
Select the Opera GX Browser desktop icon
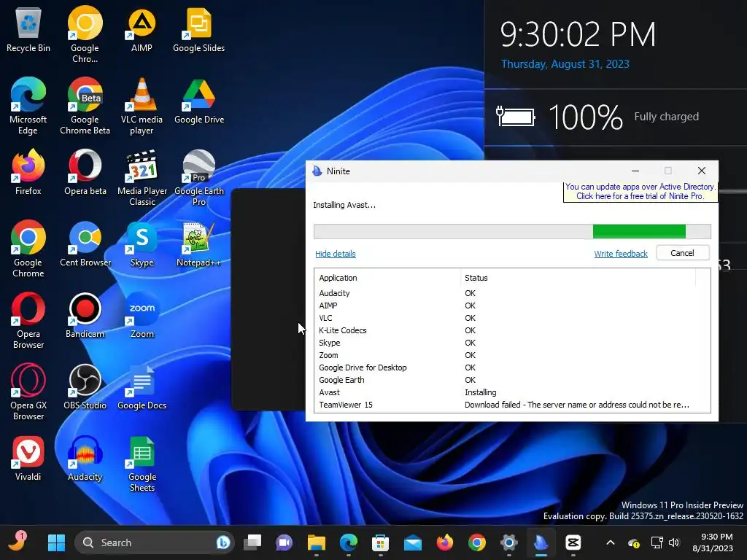click(x=28, y=392)
